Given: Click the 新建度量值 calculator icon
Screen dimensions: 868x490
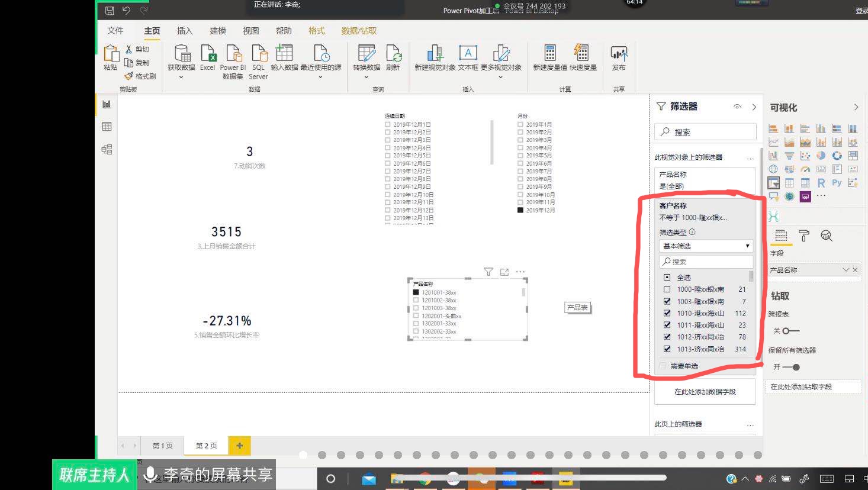Looking at the screenshot, I should click(x=550, y=53).
